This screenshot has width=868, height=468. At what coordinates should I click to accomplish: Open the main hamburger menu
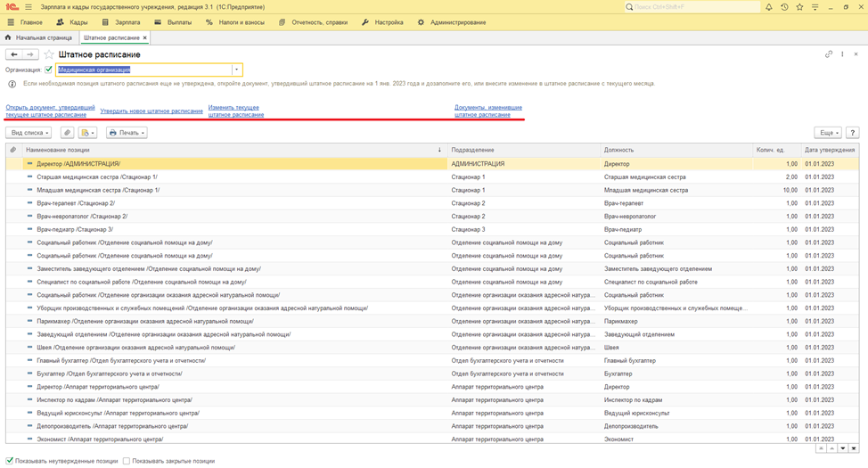click(29, 7)
